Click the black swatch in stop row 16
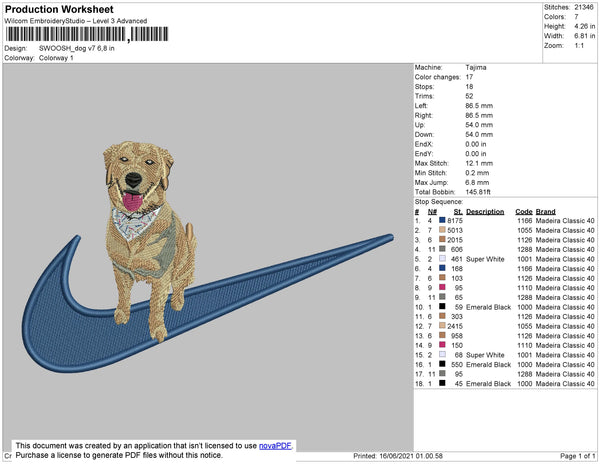This screenshot has height=464, width=600. point(442,364)
